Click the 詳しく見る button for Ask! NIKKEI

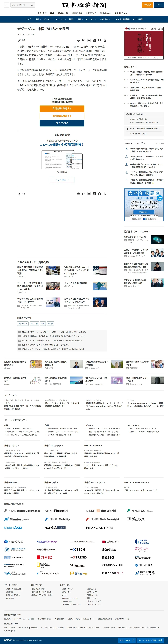coord(62,180)
